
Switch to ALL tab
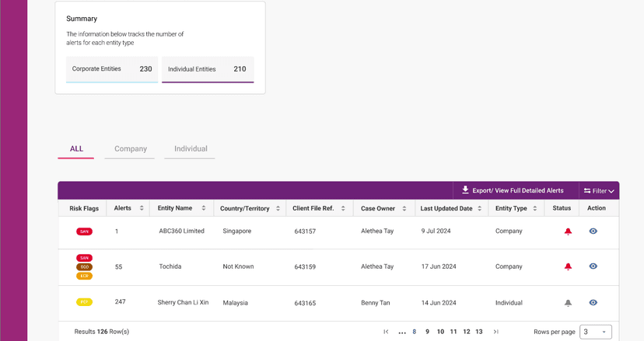point(76,149)
